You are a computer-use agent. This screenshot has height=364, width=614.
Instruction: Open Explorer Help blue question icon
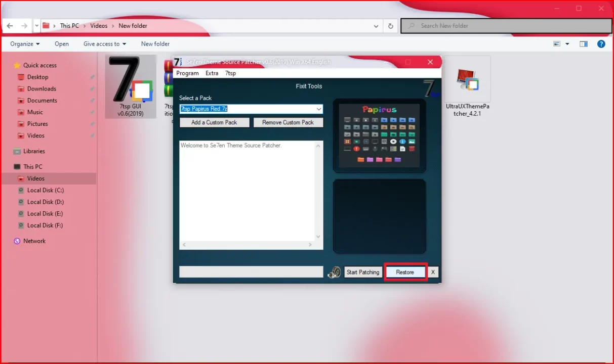tap(601, 44)
